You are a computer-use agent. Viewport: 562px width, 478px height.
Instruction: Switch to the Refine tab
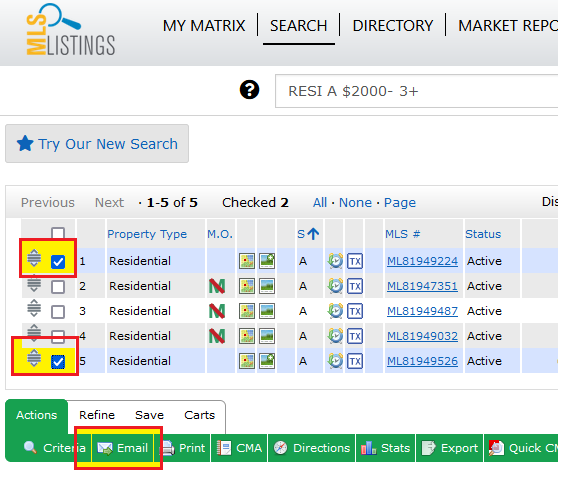97,415
